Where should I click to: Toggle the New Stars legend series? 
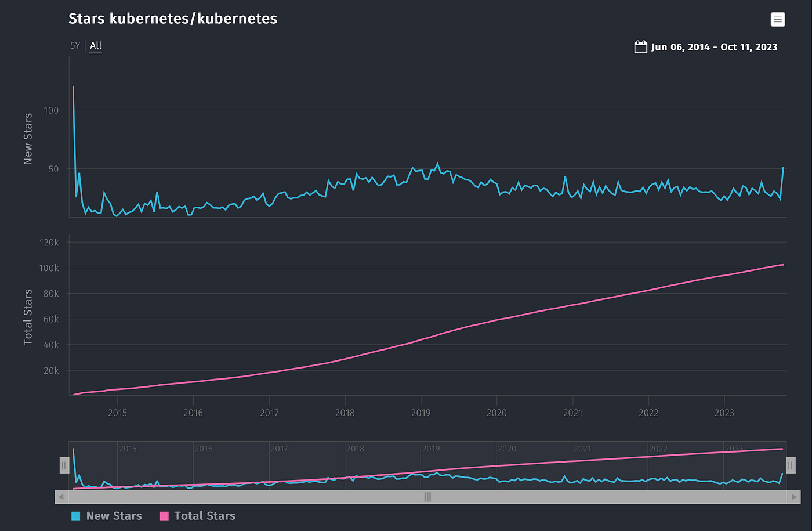[106, 516]
